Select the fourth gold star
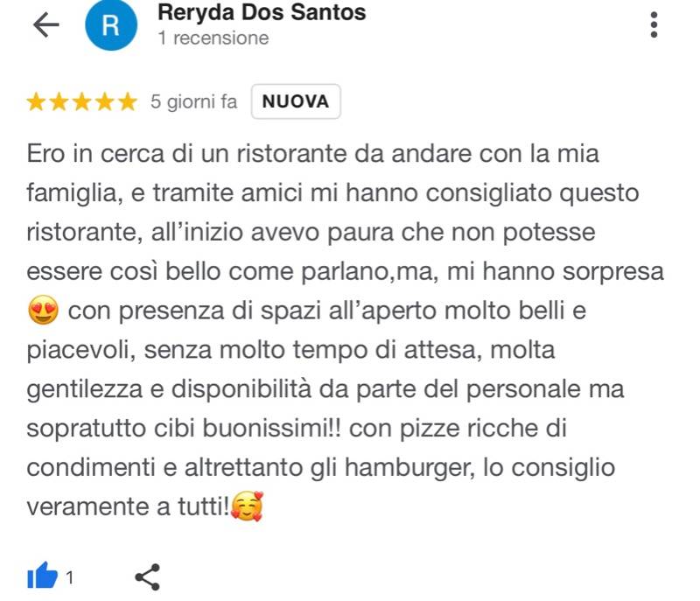The width and height of the screenshot is (700, 601). (x=105, y=101)
